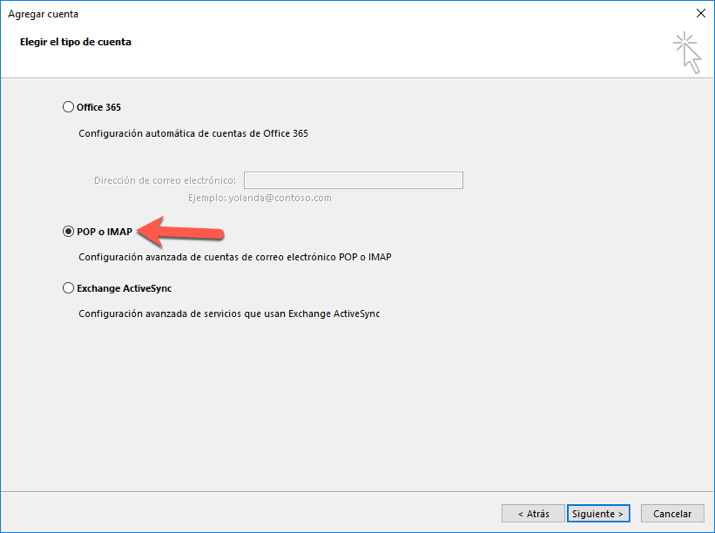The height and width of the screenshot is (533, 715).
Task: Click 'Configuración automática de cuentas de Office 365'
Action: tap(193, 134)
